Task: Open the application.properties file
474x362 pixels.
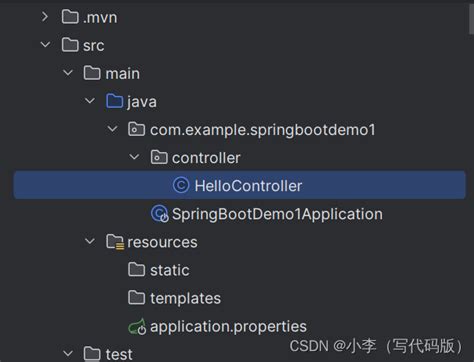Action: pyautogui.click(x=228, y=327)
